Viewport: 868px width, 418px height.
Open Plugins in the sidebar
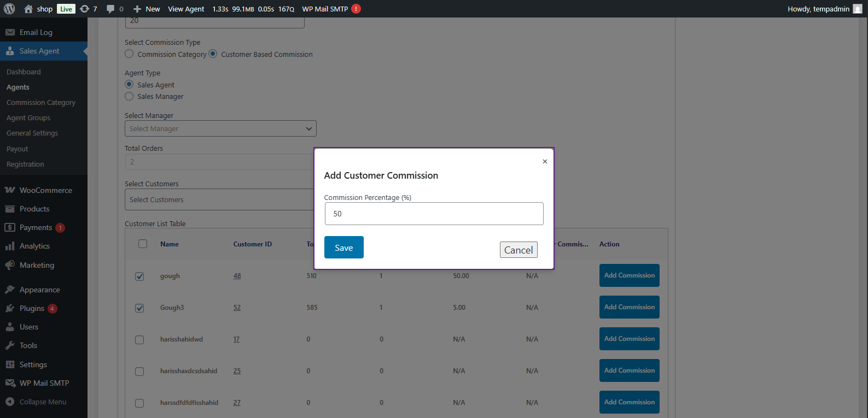pyautogui.click(x=32, y=309)
